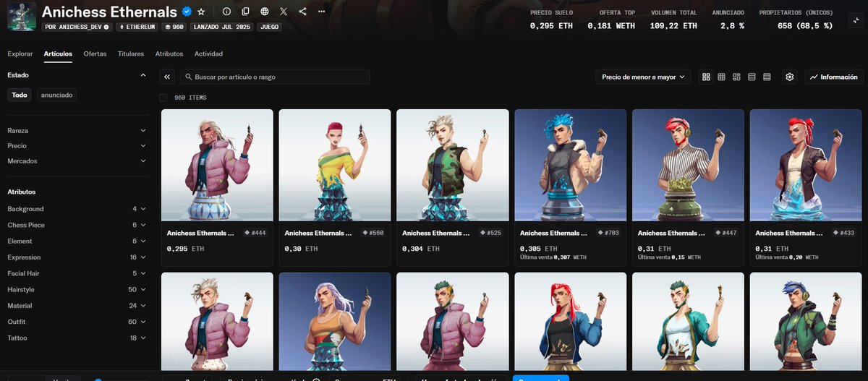Switch to large grid view

(x=706, y=77)
